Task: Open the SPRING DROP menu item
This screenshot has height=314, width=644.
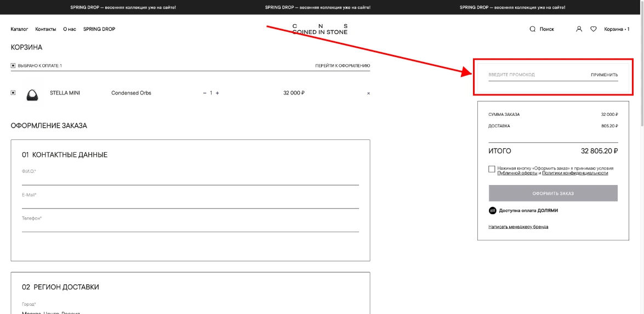Action: click(x=99, y=29)
